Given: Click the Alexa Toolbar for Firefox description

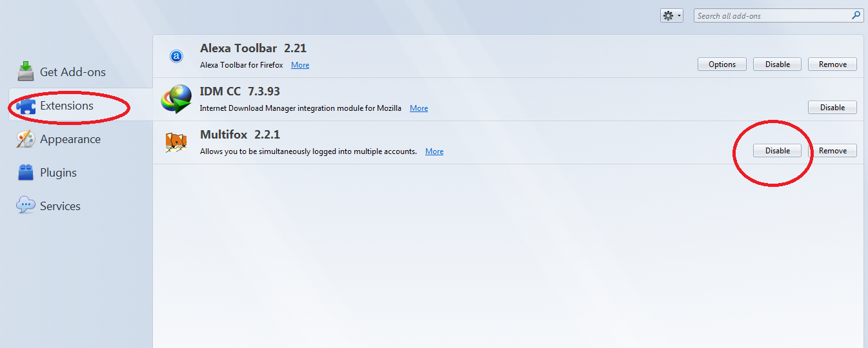Looking at the screenshot, I should point(242,65).
